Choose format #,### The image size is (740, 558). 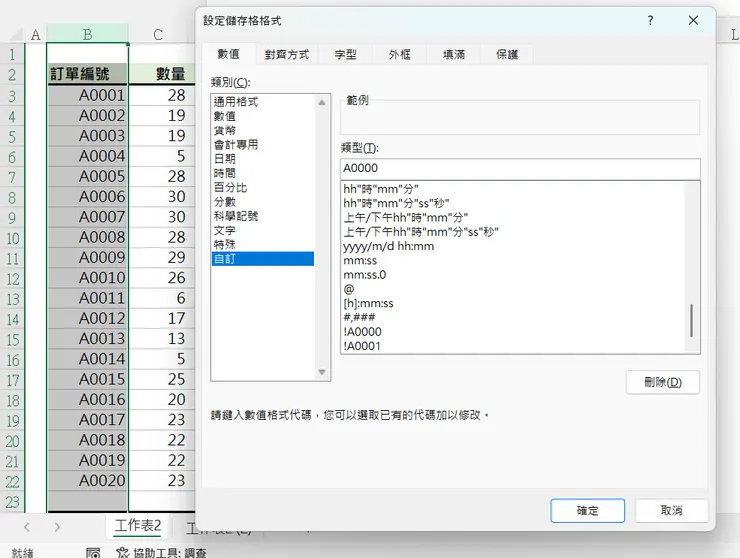(x=513, y=317)
